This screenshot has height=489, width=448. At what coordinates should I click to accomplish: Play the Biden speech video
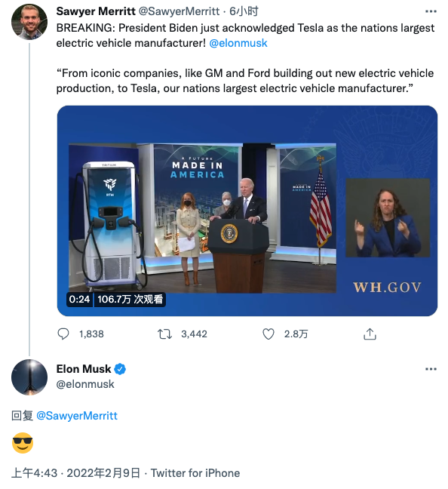(247, 211)
